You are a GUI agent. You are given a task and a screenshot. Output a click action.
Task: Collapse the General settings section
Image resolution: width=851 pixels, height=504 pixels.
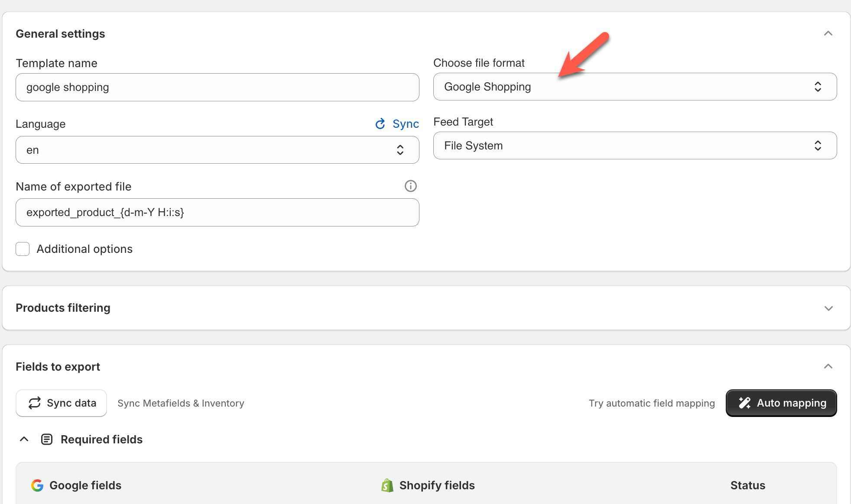point(828,33)
